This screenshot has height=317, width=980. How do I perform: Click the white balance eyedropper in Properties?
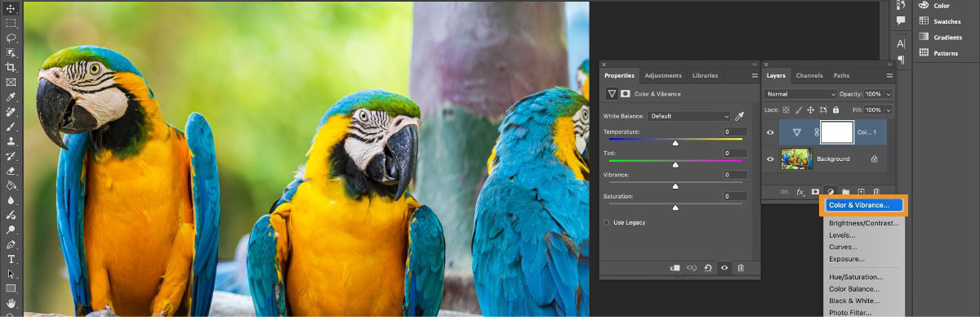point(739,116)
